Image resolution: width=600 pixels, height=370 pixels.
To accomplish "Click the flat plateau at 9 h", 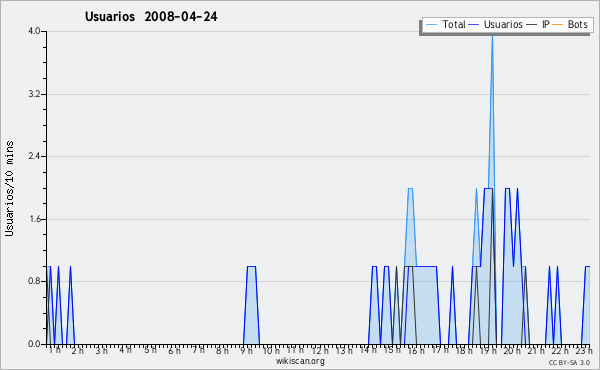I will click(x=251, y=266).
